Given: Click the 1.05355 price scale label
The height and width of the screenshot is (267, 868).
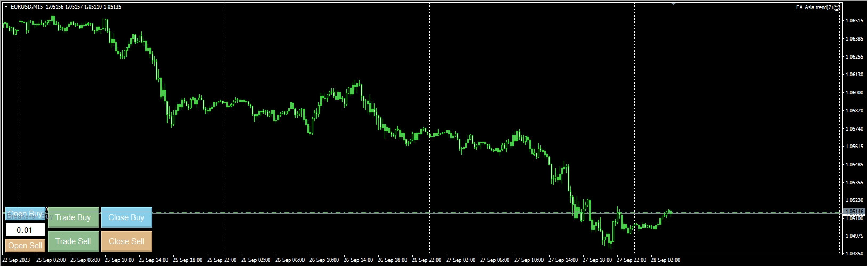Looking at the screenshot, I should [855, 183].
